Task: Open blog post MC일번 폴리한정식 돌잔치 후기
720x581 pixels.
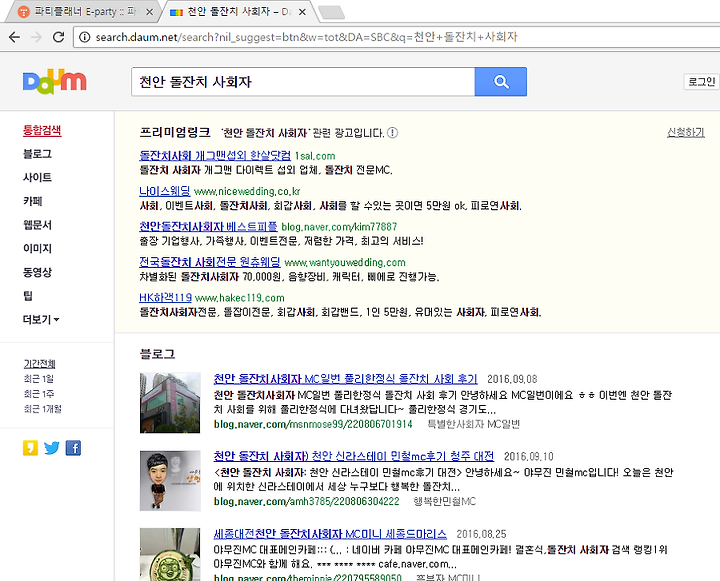Action: click(x=345, y=379)
